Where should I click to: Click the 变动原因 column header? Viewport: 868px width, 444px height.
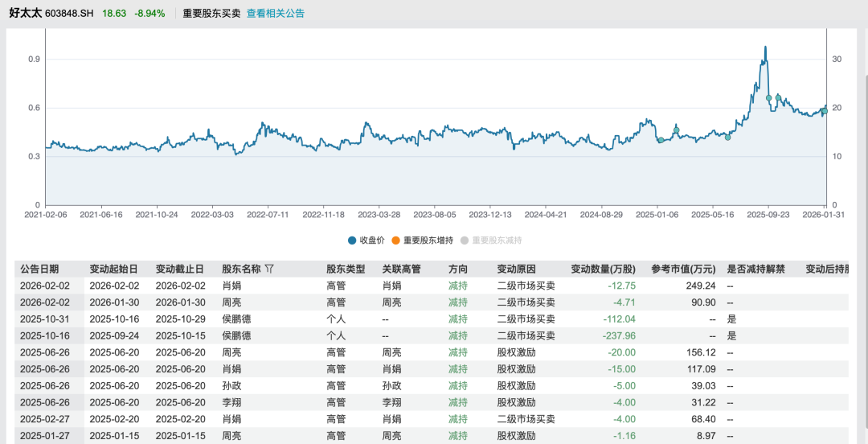[516, 269]
